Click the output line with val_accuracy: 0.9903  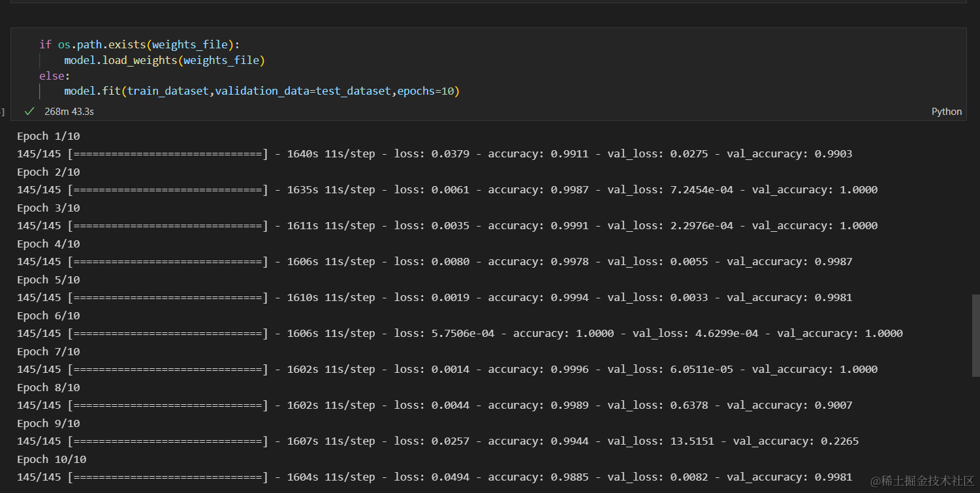pos(435,154)
